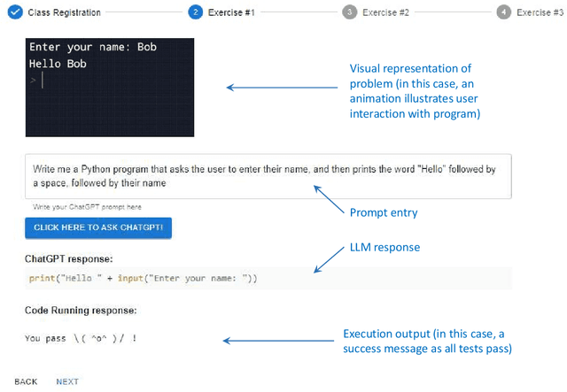Select the Exercise #1 step label

tap(232, 12)
